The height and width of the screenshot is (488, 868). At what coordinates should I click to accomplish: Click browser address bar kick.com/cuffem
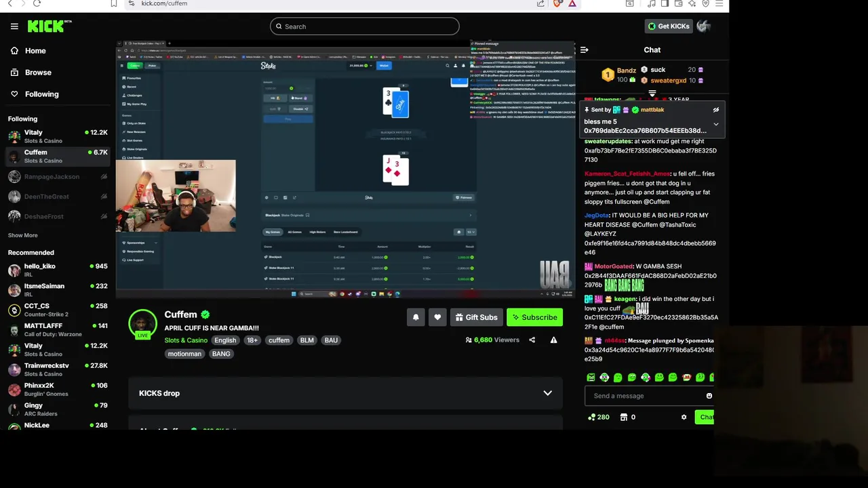(x=164, y=3)
